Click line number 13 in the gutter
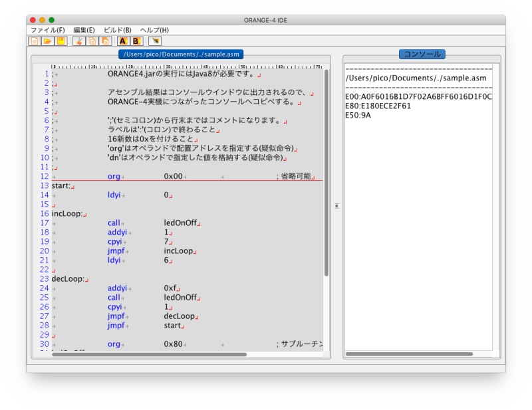 click(45, 186)
